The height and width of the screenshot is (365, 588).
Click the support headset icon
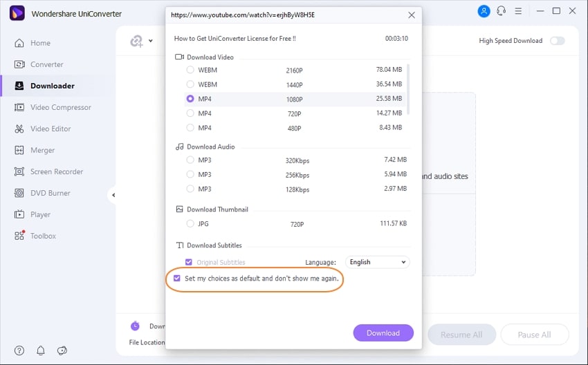[502, 11]
